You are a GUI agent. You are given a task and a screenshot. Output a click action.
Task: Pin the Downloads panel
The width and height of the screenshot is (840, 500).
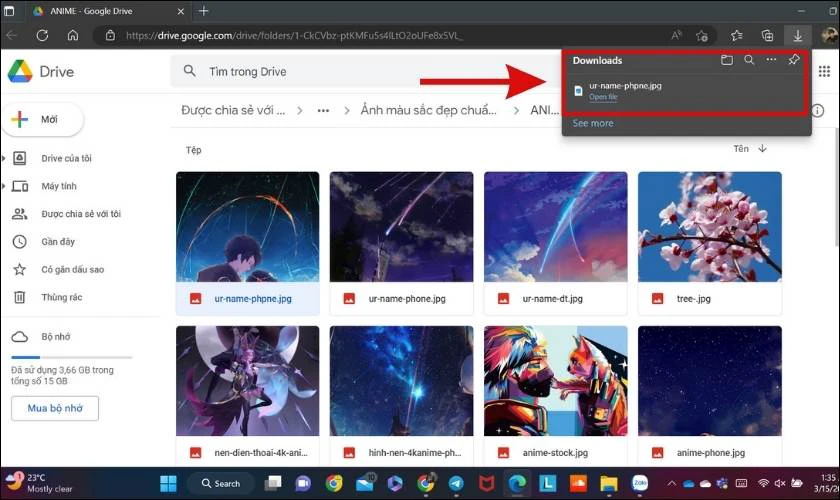pyautogui.click(x=794, y=59)
